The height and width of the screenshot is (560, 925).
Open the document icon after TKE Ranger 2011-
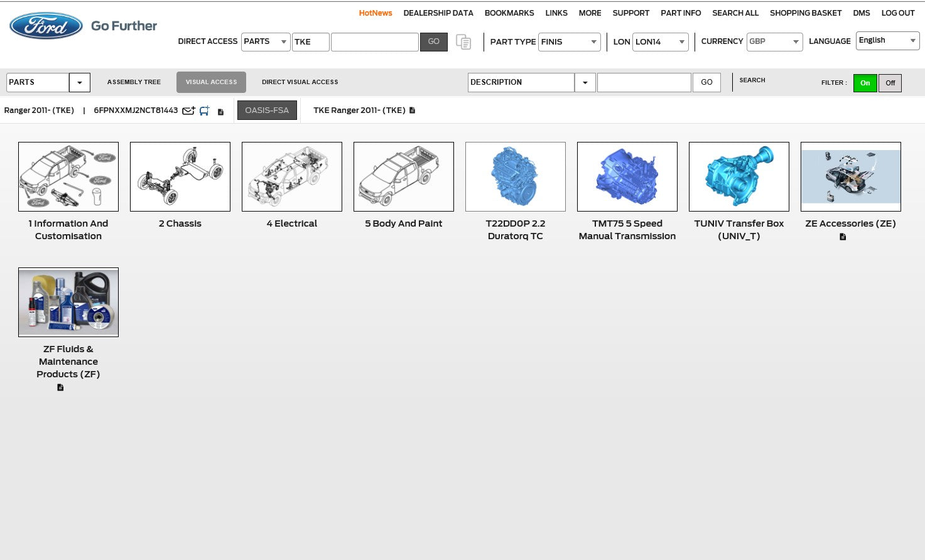tap(413, 110)
